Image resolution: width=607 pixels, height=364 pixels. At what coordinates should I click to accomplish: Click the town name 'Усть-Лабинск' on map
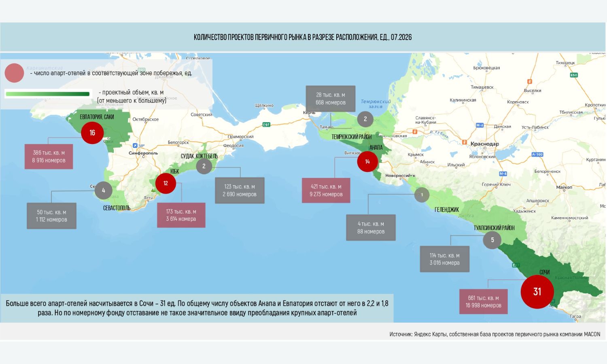(535, 127)
